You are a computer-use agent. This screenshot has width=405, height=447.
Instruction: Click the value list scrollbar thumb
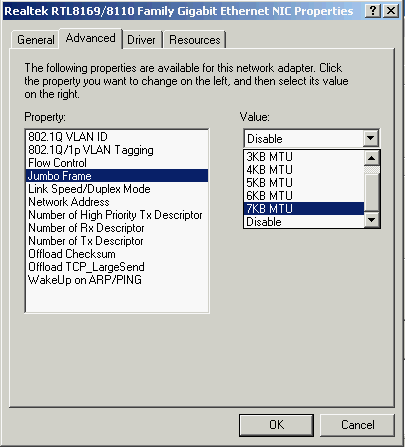[371, 192]
